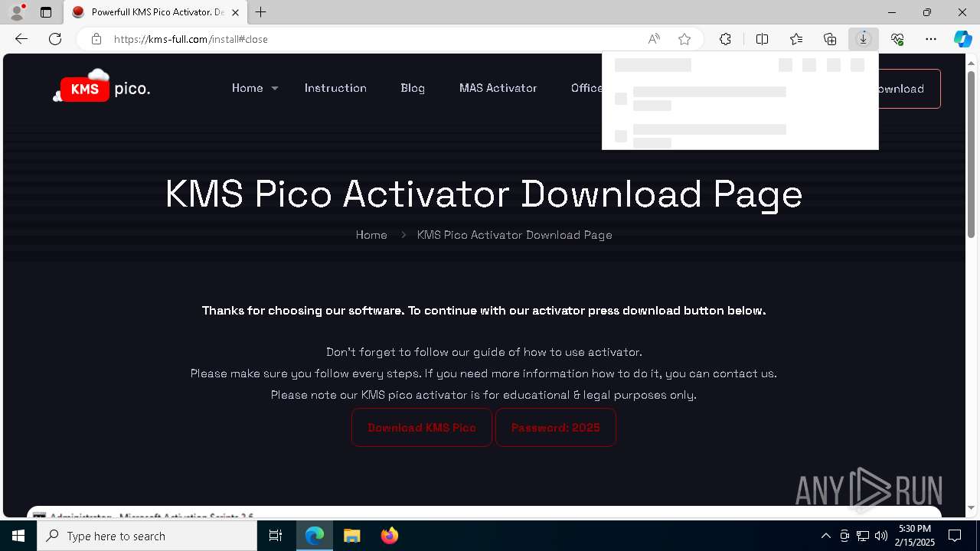Expand the Home dropdown arrow

[x=275, y=89]
